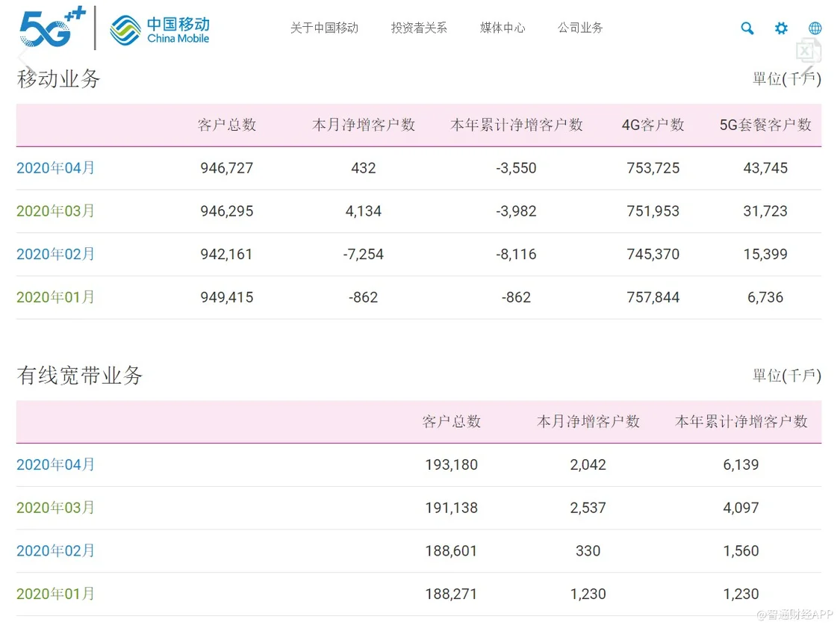
Task: Open the settings gear icon
Action: coord(781,28)
